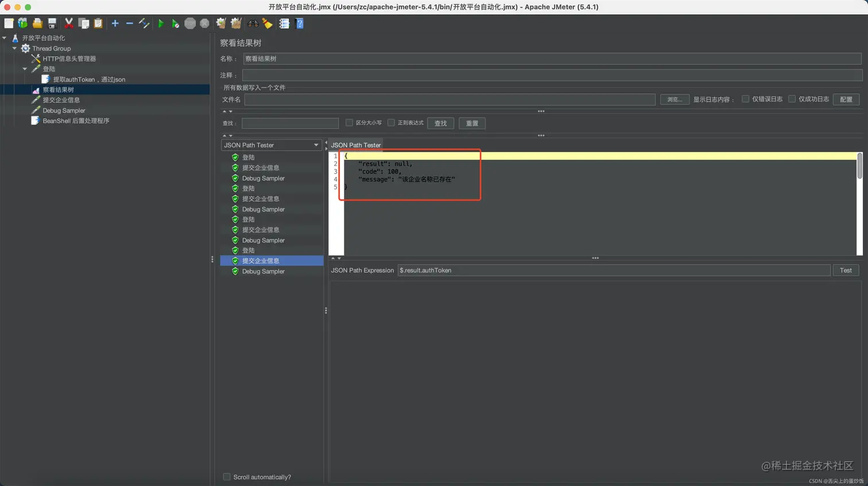
Task: Click the "message": "该企业名称已存在" line
Action: coord(406,179)
